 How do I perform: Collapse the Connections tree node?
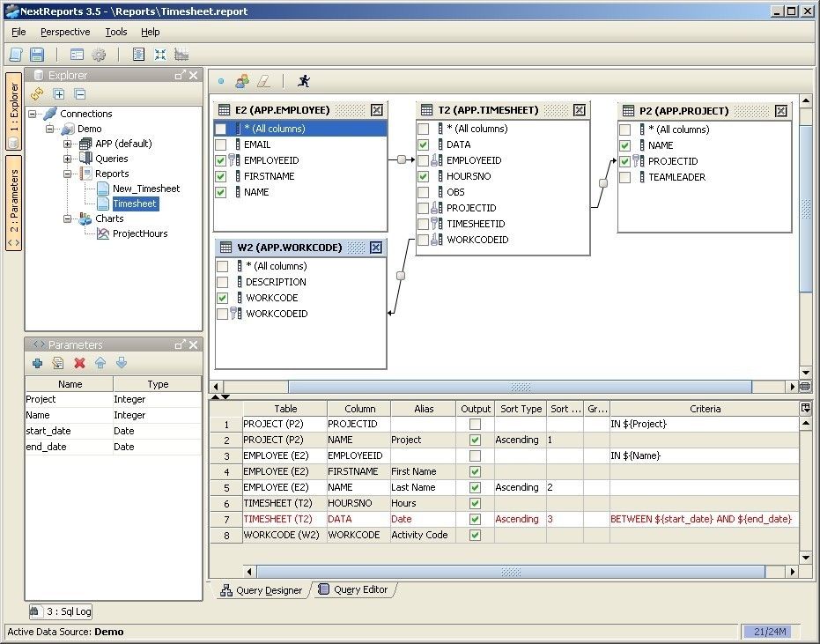[x=33, y=114]
